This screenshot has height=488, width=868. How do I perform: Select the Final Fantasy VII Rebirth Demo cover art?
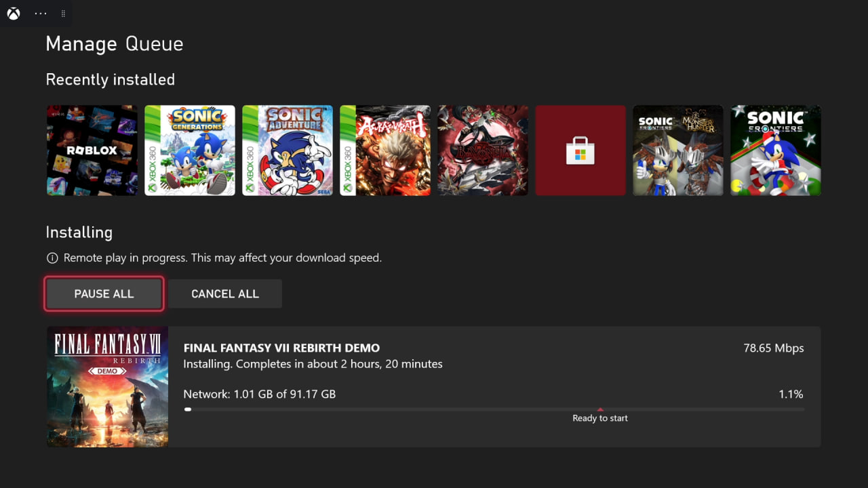107,387
